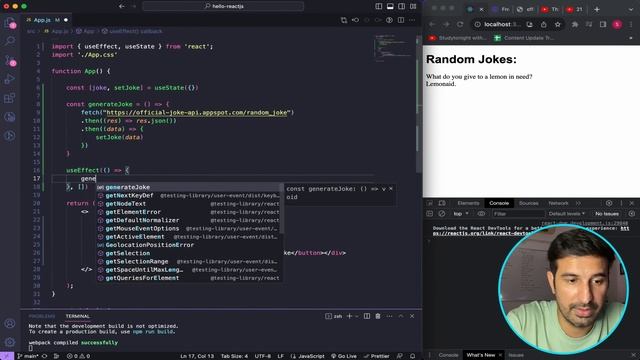Split the terminal
The height and width of the screenshot is (360, 640).
click(367, 316)
